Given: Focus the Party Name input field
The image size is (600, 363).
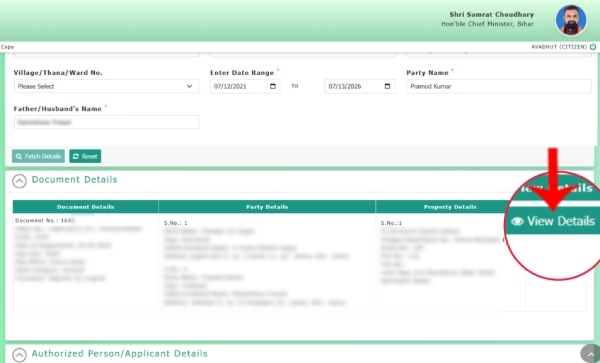Looking at the screenshot, I should 499,86.
